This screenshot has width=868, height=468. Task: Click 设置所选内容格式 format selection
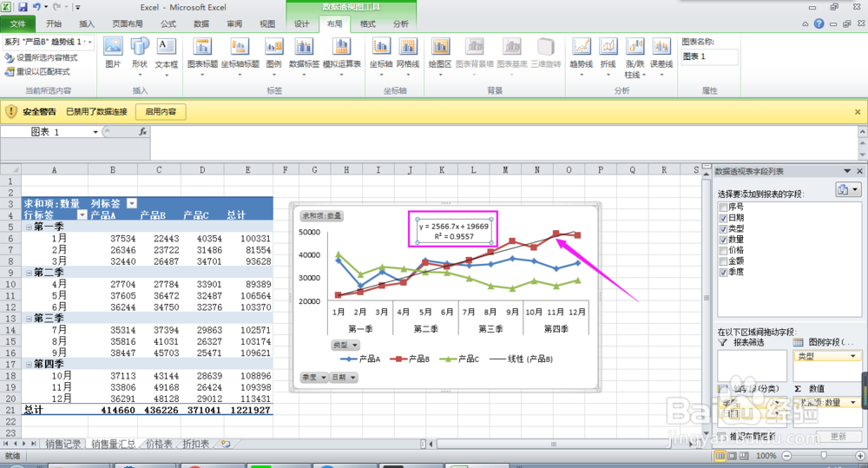click(x=41, y=57)
